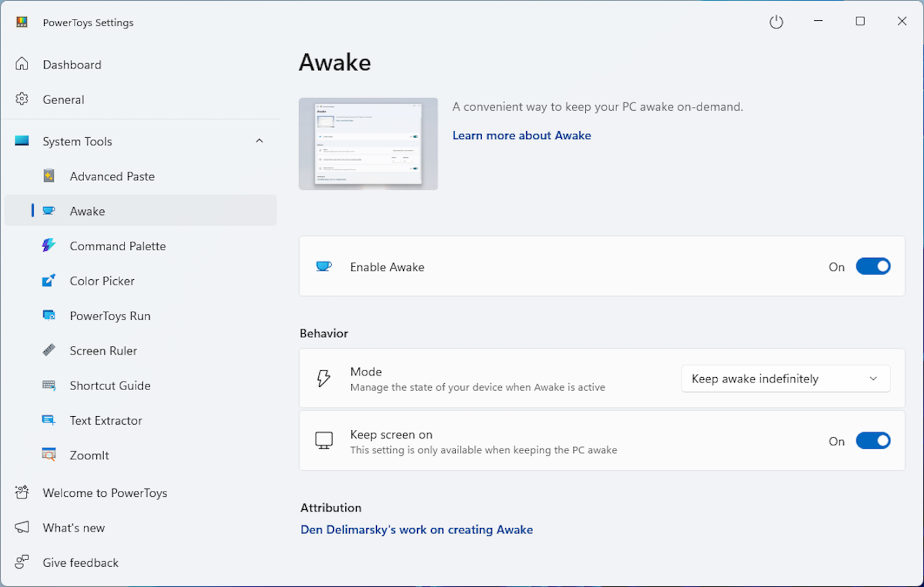The width and height of the screenshot is (924, 587).
Task: Open the General settings page
Action: click(x=63, y=99)
